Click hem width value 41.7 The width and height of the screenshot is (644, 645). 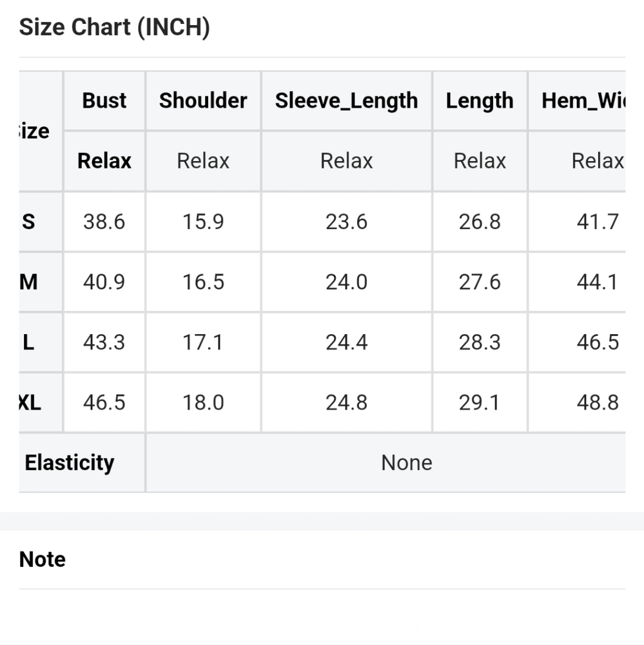(597, 222)
